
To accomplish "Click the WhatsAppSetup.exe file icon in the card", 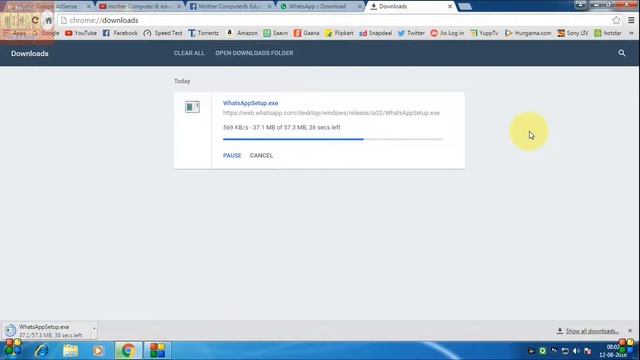I will click(x=192, y=107).
